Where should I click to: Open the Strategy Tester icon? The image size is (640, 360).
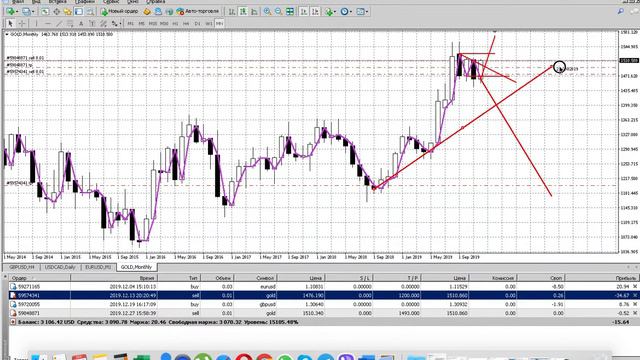point(90,12)
